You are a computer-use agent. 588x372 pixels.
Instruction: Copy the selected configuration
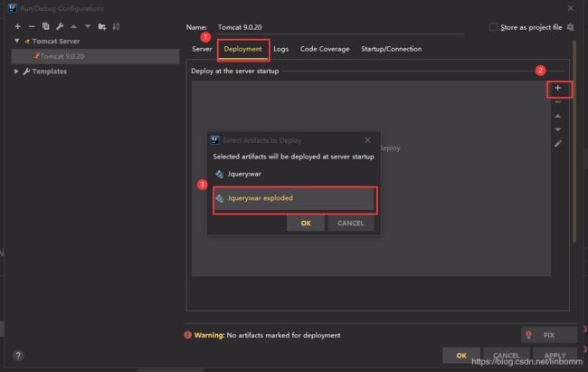coord(46,26)
